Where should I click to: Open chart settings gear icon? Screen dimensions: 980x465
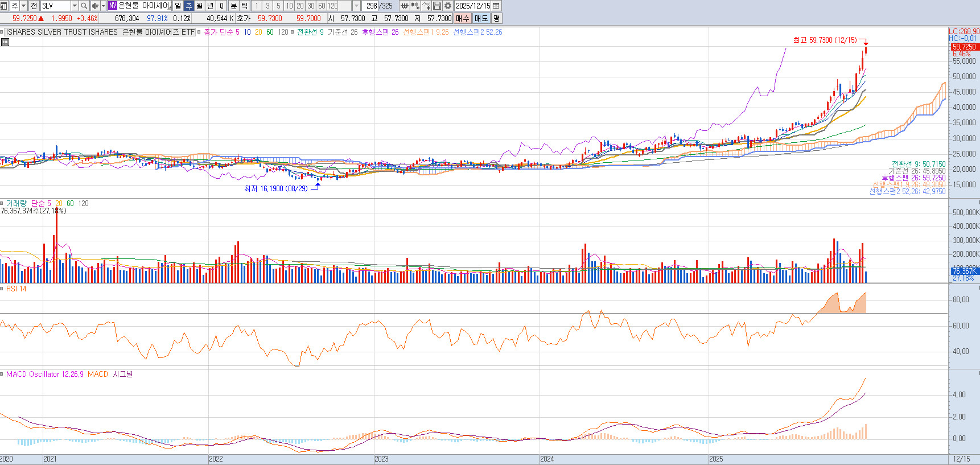coord(448,6)
